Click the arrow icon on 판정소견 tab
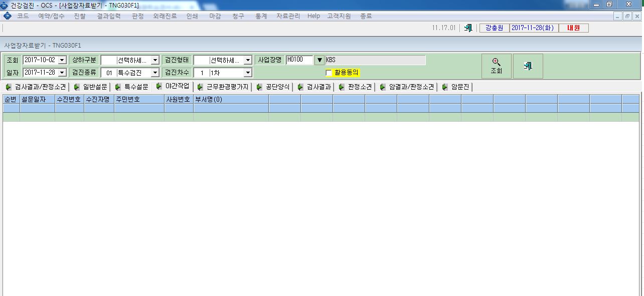The height and width of the screenshot is (296, 644). pyautogui.click(x=342, y=87)
